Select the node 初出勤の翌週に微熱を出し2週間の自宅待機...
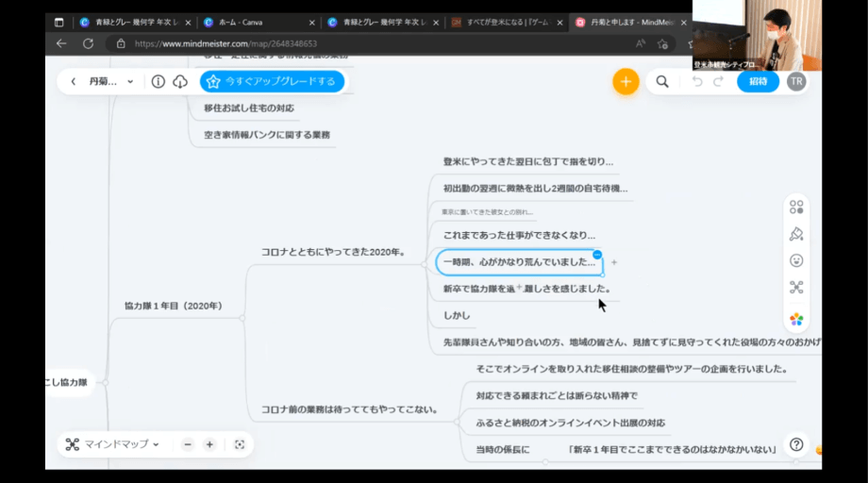Viewport: 868px width, 483px height. [x=535, y=189]
